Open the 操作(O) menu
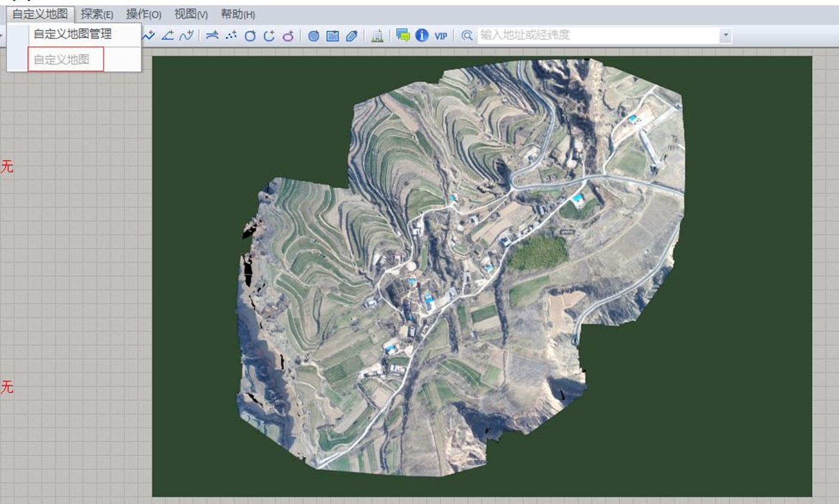Viewport: 839px width, 504px height. pyautogui.click(x=143, y=14)
